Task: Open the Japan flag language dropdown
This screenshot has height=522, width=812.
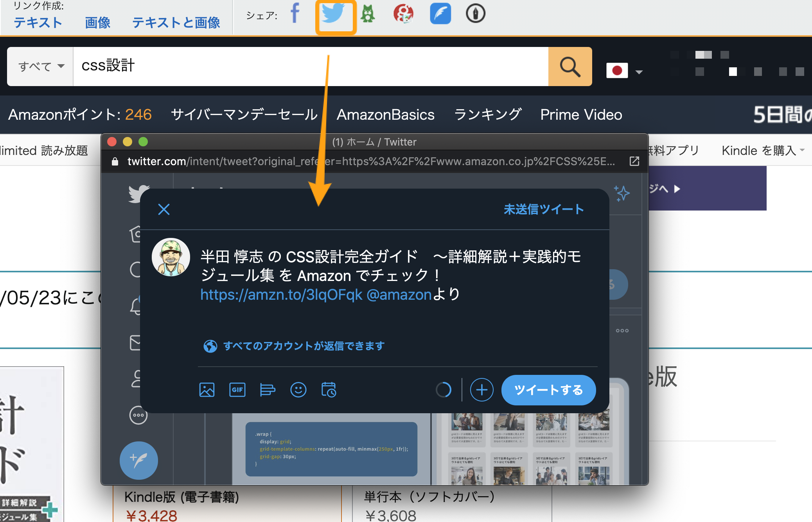Action: pyautogui.click(x=625, y=71)
